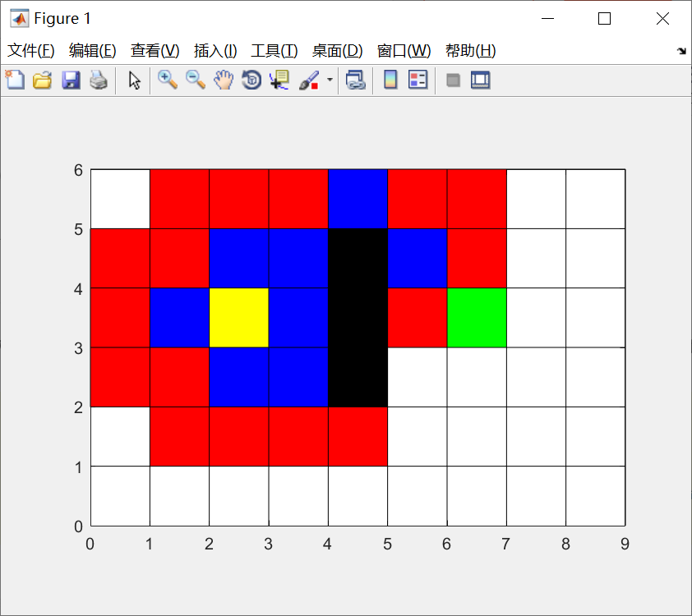Open the 帮助(H) menu
The height and width of the screenshot is (616, 692).
[470, 51]
